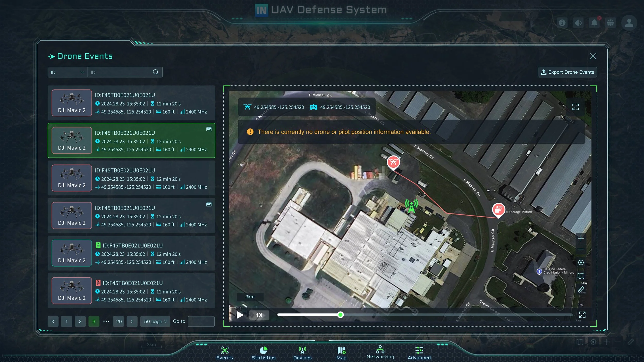Toggle the 1X playback speed
The image size is (644, 362).
259,315
